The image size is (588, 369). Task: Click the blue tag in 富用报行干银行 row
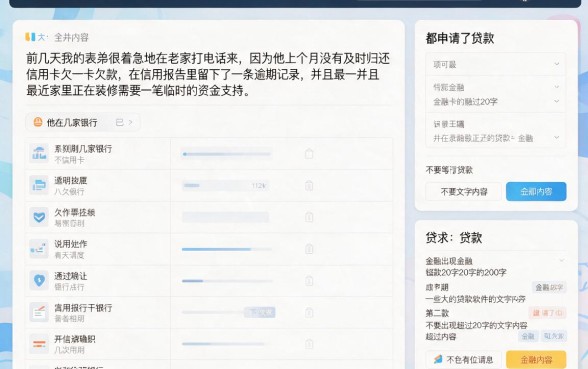[260, 312]
